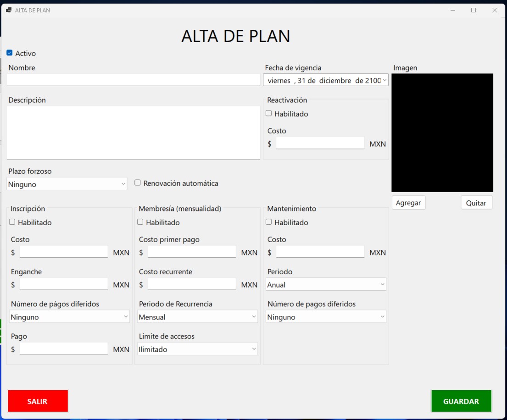The image size is (507, 420).
Task: Enable Habilitado under Inscripción
Action: pos(12,222)
